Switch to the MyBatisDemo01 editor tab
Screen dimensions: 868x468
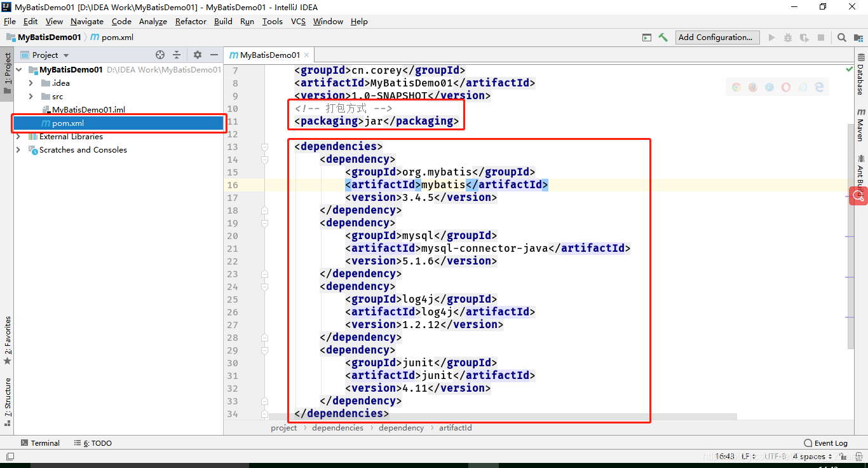click(x=269, y=55)
